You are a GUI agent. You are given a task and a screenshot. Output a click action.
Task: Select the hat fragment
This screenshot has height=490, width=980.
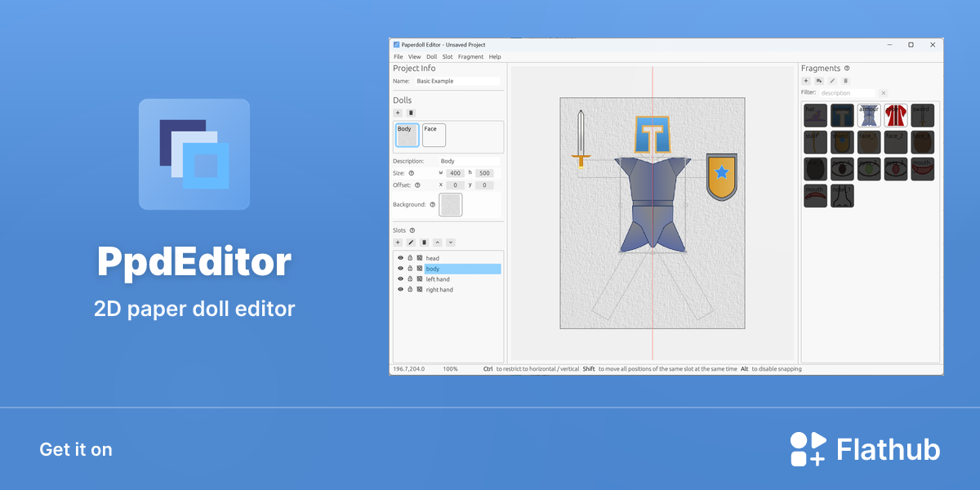(x=816, y=116)
